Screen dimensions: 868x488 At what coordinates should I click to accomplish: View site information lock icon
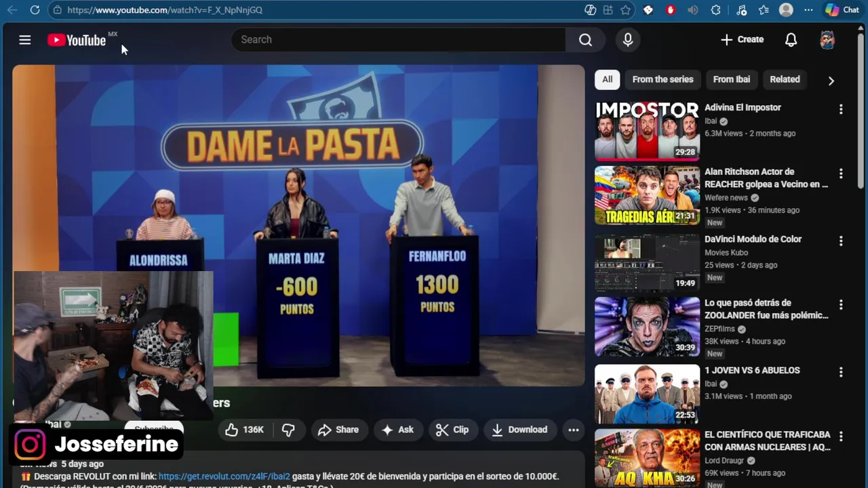tap(58, 10)
